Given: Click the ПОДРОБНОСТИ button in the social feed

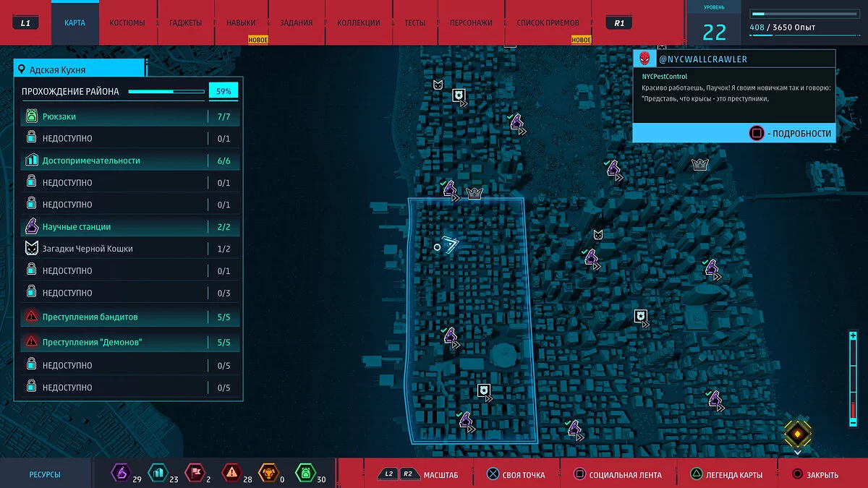Looking at the screenshot, I should coord(791,133).
